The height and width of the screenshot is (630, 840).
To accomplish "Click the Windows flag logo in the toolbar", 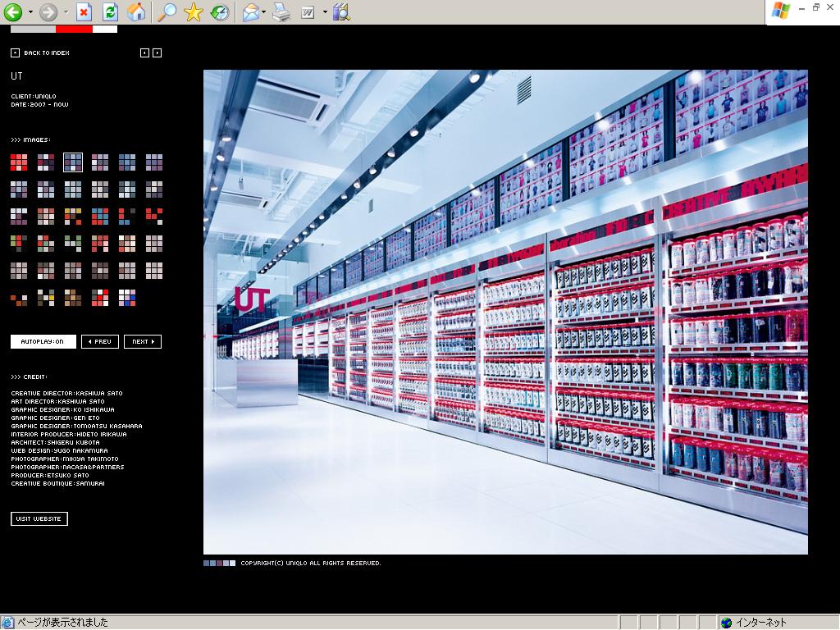I will (781, 11).
